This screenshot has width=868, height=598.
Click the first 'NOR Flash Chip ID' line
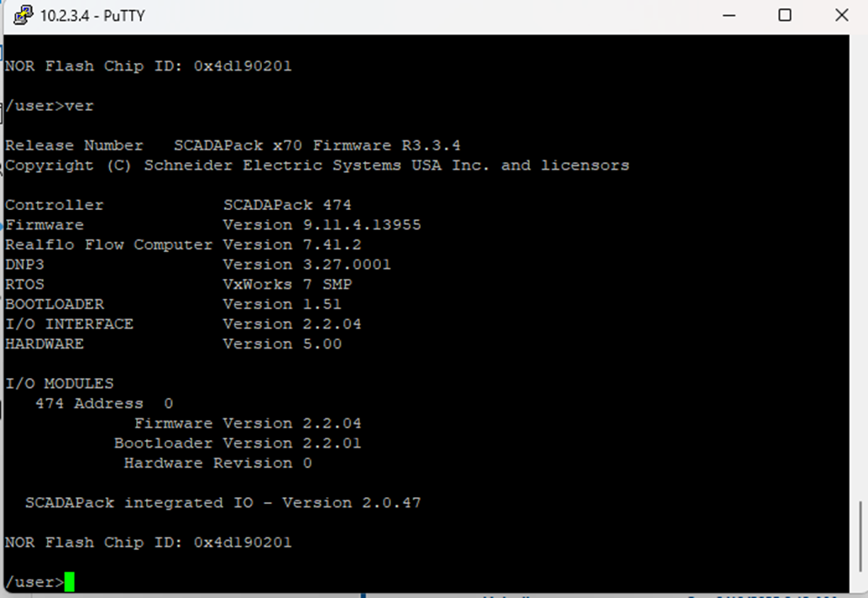pos(149,66)
